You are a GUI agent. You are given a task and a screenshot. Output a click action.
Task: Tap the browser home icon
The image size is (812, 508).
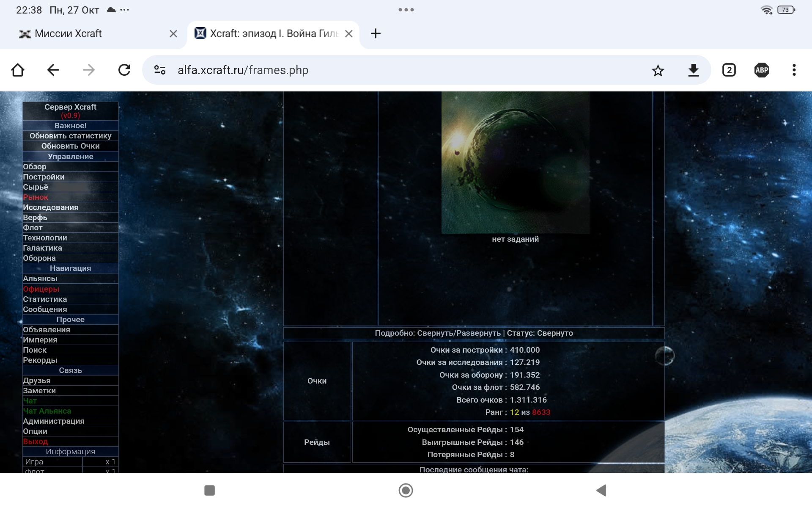pyautogui.click(x=18, y=70)
